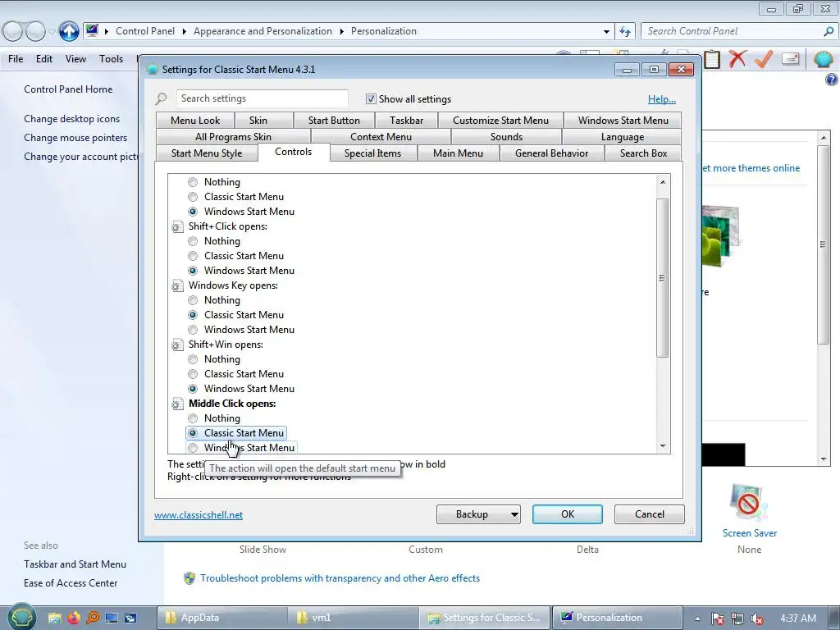Select Windows Start Menu under Windows Key opens
The image size is (840, 630).
coord(193,330)
